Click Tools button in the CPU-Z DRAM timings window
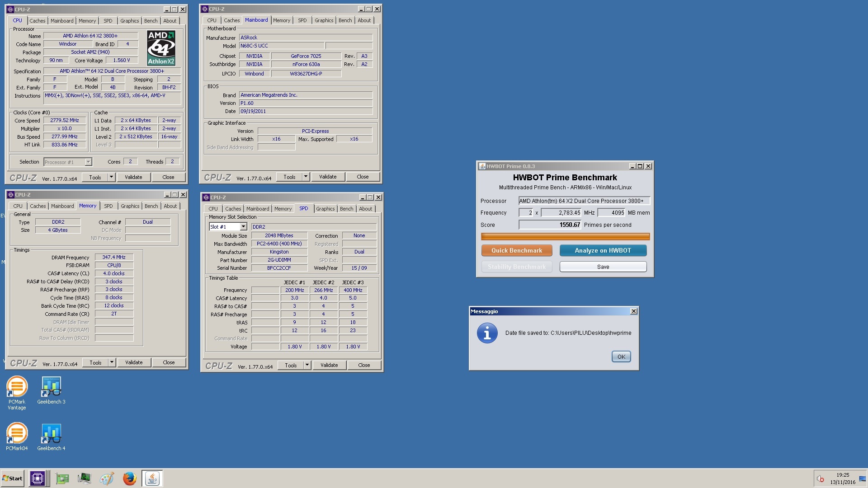The image size is (868, 488). [x=95, y=362]
